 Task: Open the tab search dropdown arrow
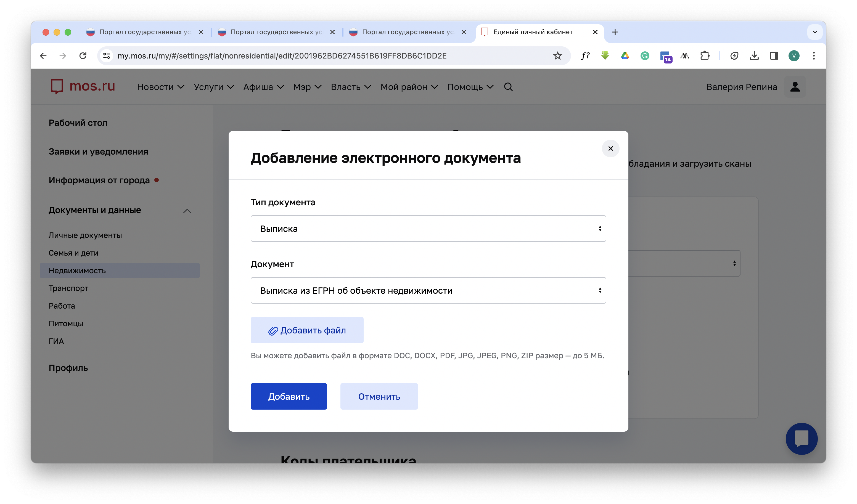815,32
